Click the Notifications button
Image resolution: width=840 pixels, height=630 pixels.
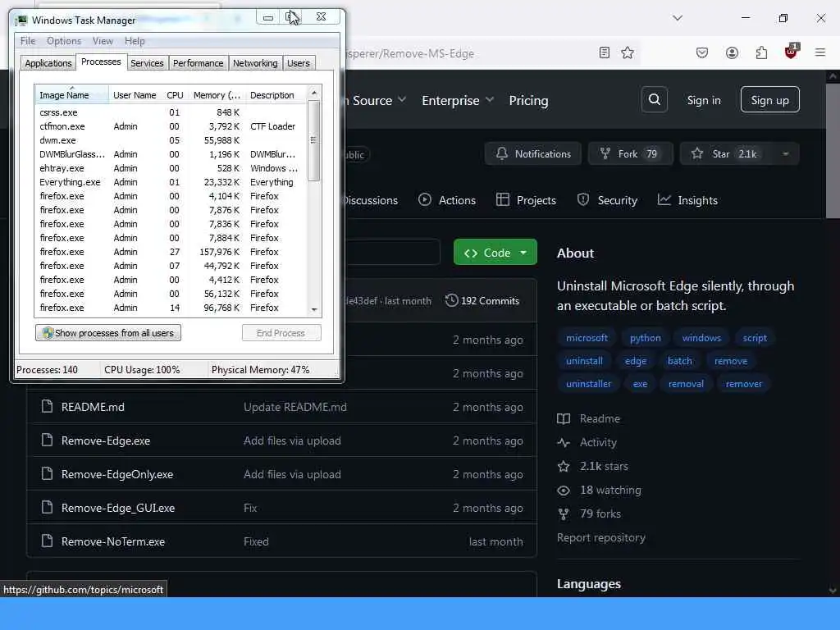point(533,153)
